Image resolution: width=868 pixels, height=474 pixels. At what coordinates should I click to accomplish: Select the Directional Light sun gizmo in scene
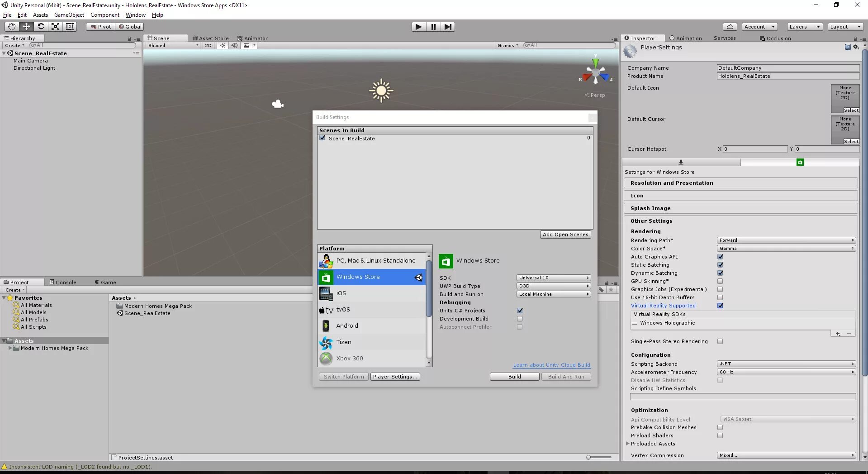tap(381, 91)
